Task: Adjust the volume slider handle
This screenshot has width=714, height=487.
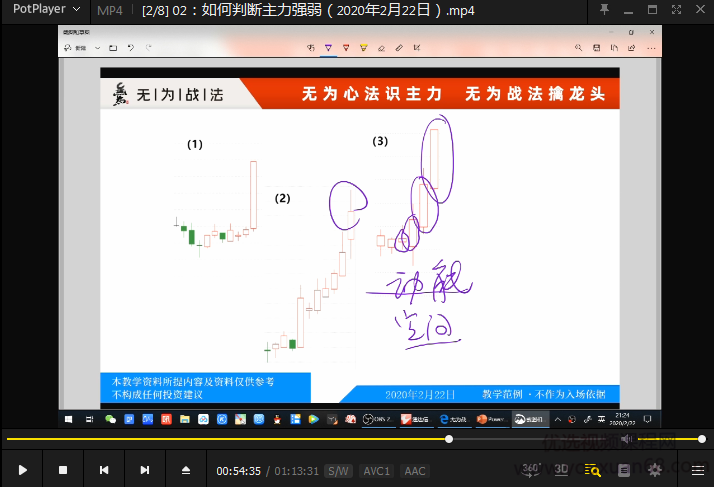Action: pyautogui.click(x=702, y=439)
